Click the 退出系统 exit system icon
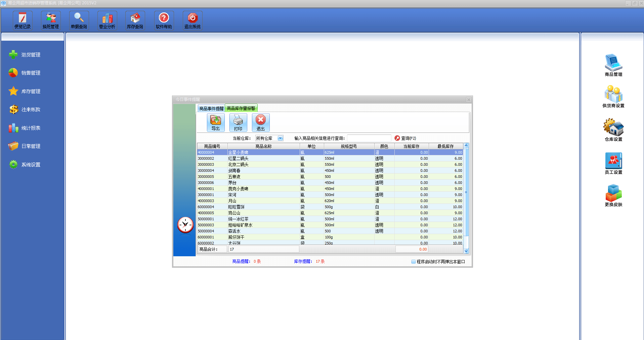644x340 pixels. pos(192,21)
